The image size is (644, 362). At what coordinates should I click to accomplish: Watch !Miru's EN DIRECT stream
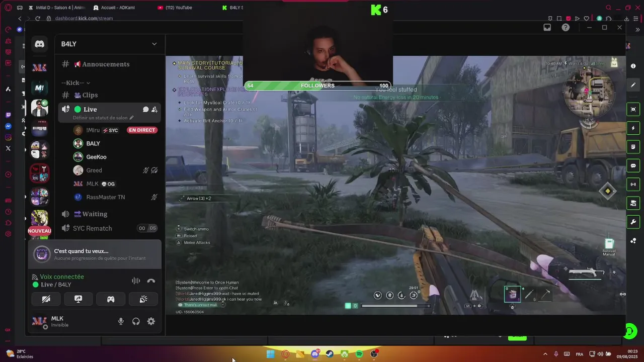point(142,130)
